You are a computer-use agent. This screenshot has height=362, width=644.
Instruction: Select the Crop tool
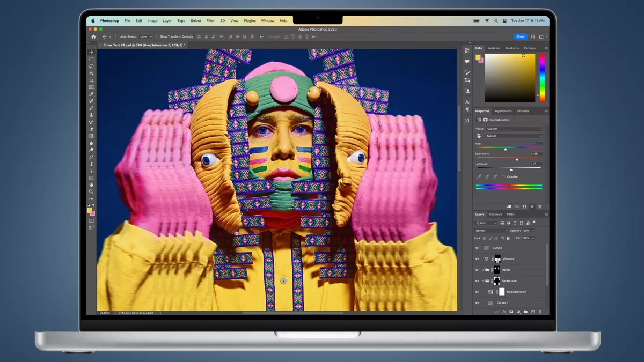pos(91,80)
